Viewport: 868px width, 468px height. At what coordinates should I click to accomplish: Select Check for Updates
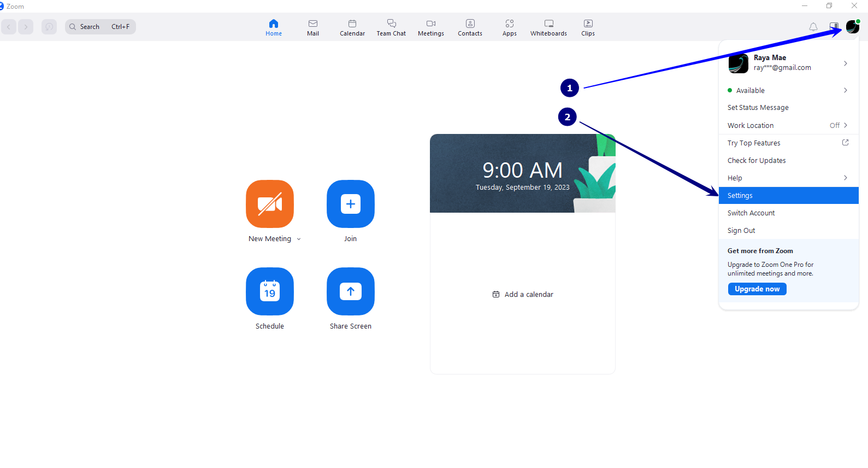(x=789, y=160)
